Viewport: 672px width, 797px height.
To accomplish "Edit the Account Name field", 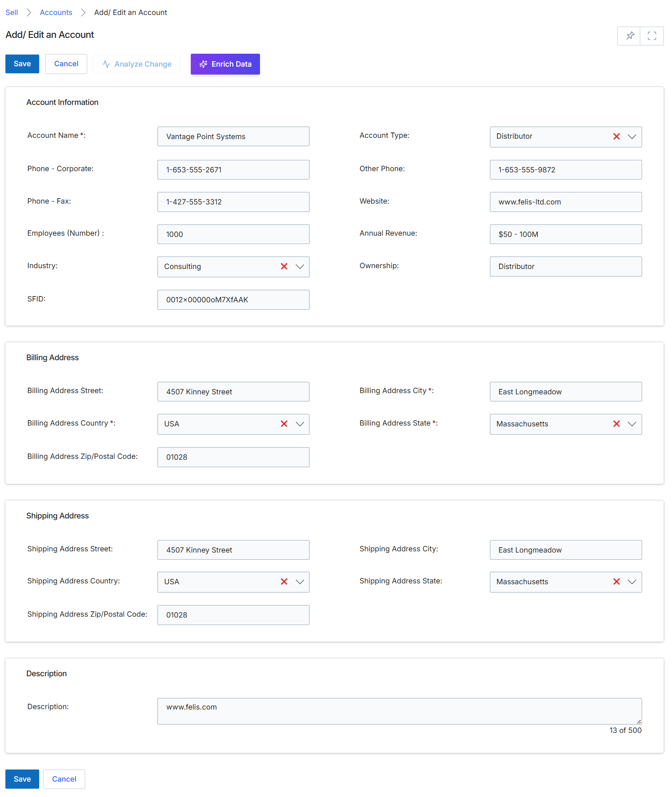I will pyautogui.click(x=233, y=137).
